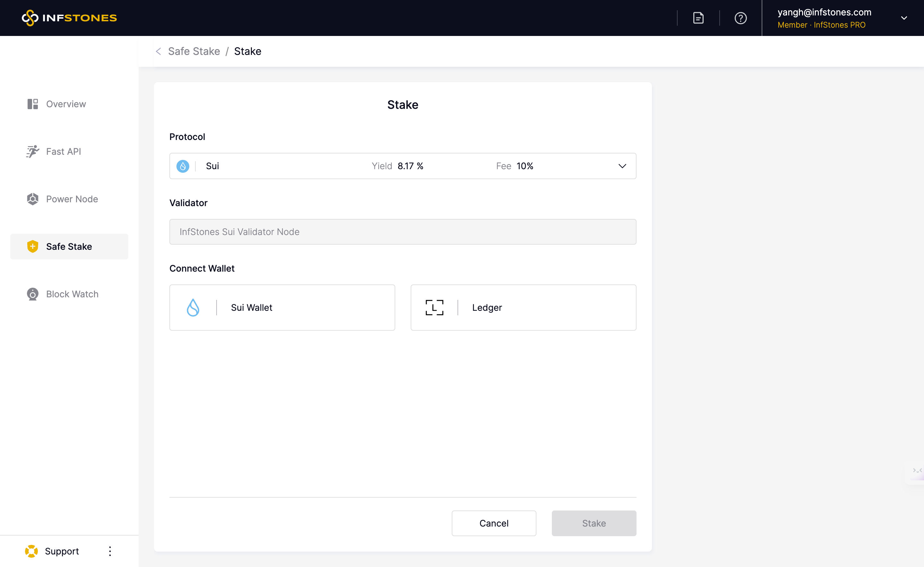Go to Fast API in sidebar
Image resolution: width=924 pixels, height=567 pixels.
(x=64, y=152)
